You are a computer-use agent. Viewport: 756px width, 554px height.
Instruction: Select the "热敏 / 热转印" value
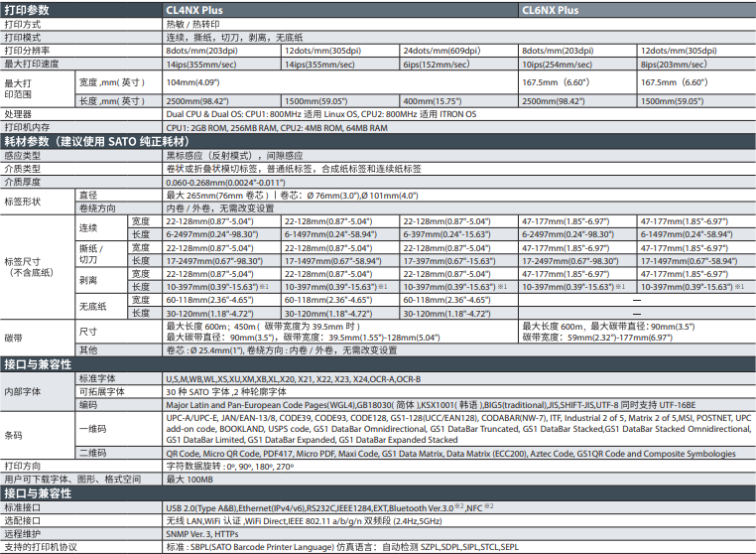(x=192, y=24)
